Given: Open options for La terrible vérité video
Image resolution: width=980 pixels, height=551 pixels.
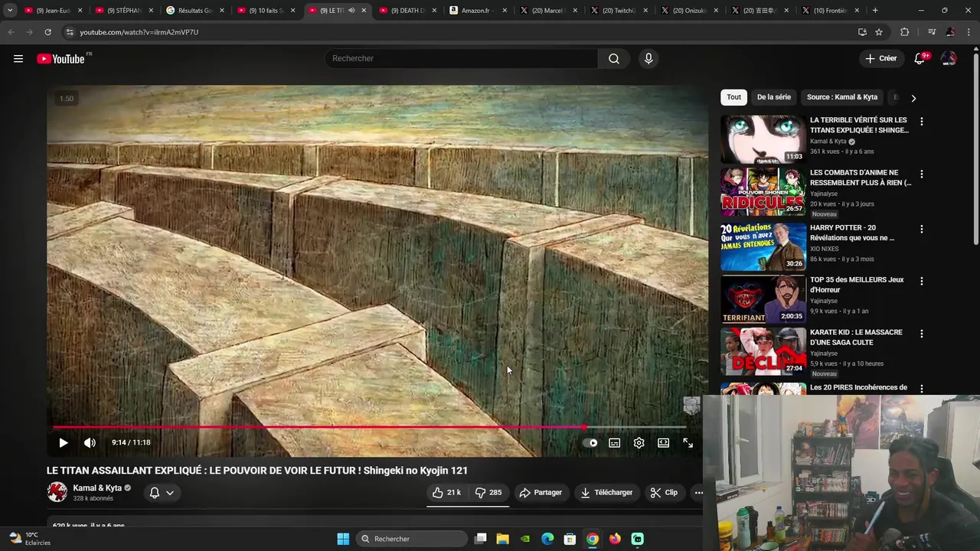Looking at the screenshot, I should coord(922,122).
